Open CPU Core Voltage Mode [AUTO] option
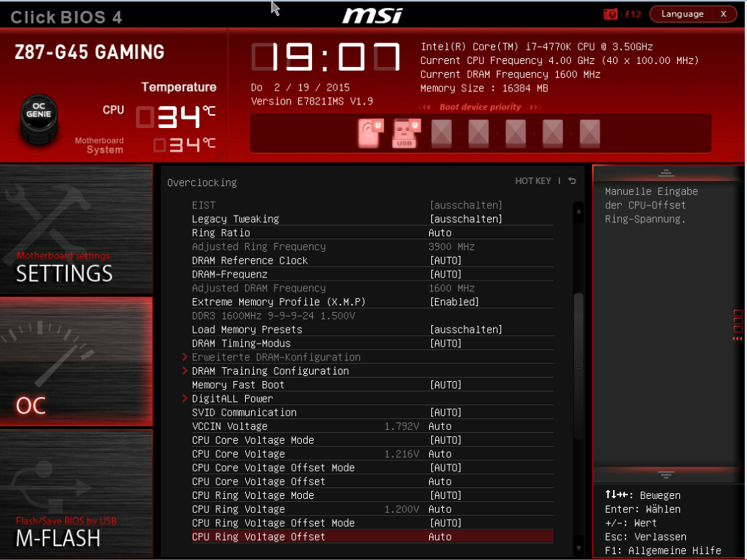Screen dimensions: 747x560 coord(445,440)
